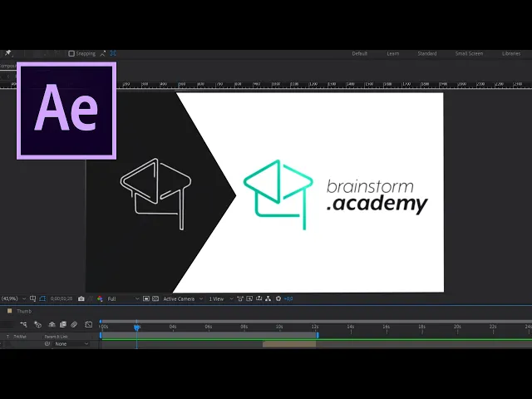Viewport: 532px width, 399px height.
Task: Click the green graduation cap logo in composition
Action: (x=278, y=195)
